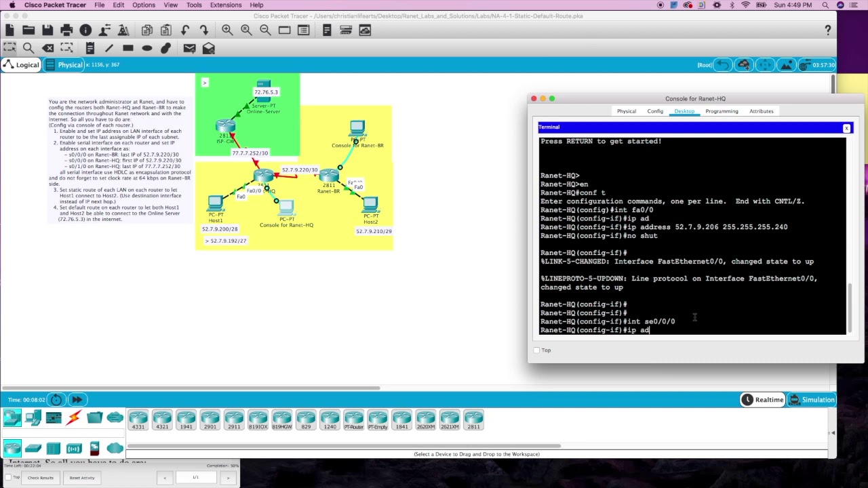Open the File menu
Screen dimensions: 868x488
(99, 5)
